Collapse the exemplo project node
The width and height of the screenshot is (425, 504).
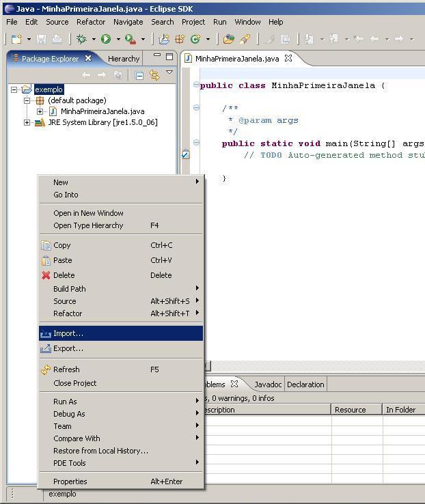pyautogui.click(x=14, y=89)
